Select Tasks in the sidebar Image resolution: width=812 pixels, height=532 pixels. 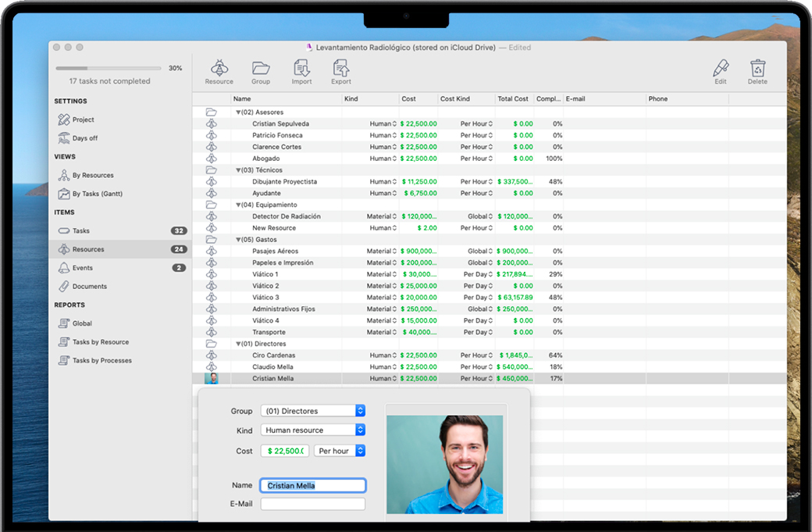coord(80,231)
